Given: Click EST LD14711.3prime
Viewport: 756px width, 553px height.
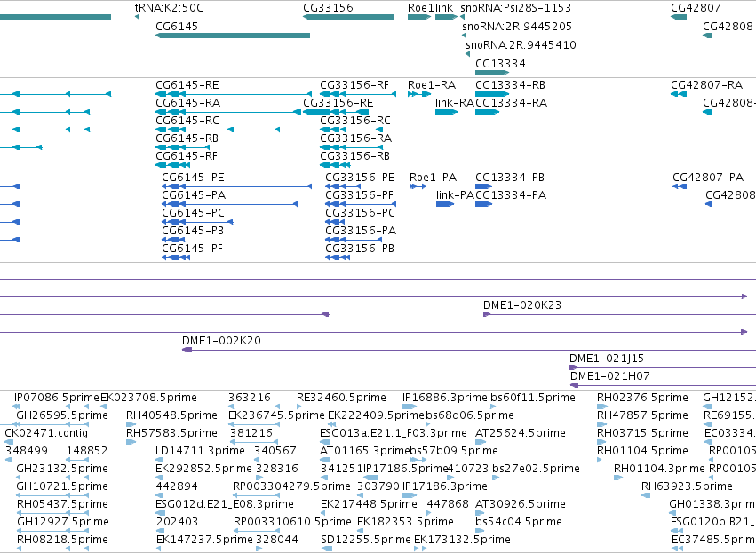Looking at the screenshot, I should tap(200, 451).
